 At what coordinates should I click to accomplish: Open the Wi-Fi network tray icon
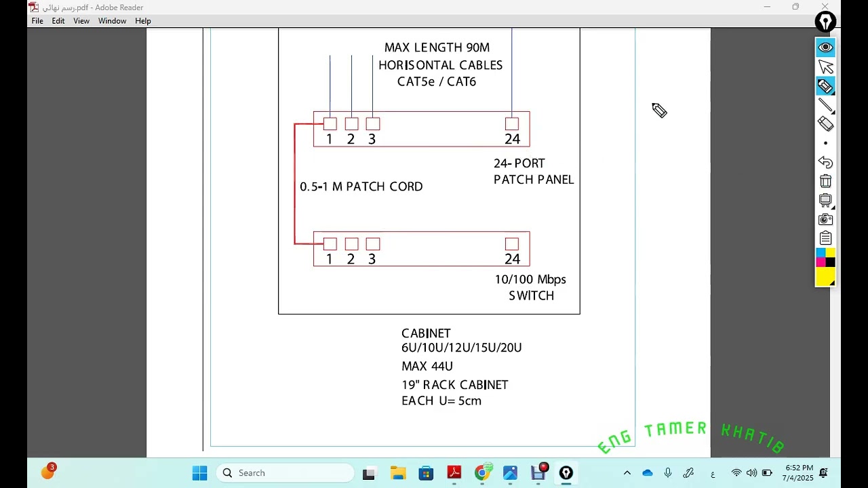736,473
